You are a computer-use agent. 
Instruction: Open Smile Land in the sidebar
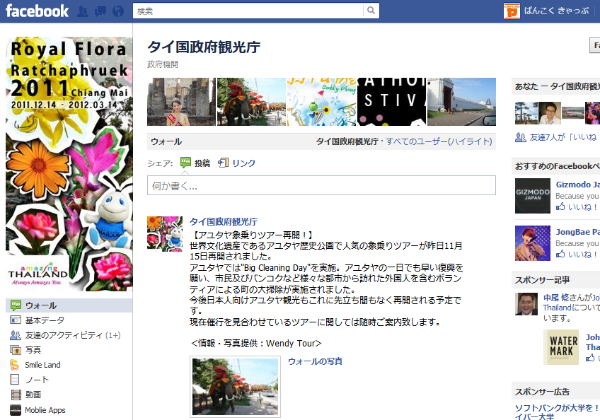coord(42,365)
